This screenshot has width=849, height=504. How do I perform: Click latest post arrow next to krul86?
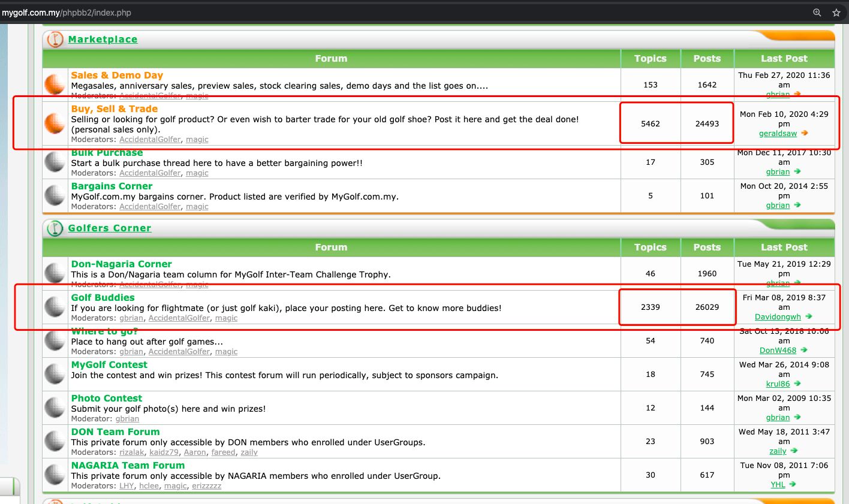797,384
